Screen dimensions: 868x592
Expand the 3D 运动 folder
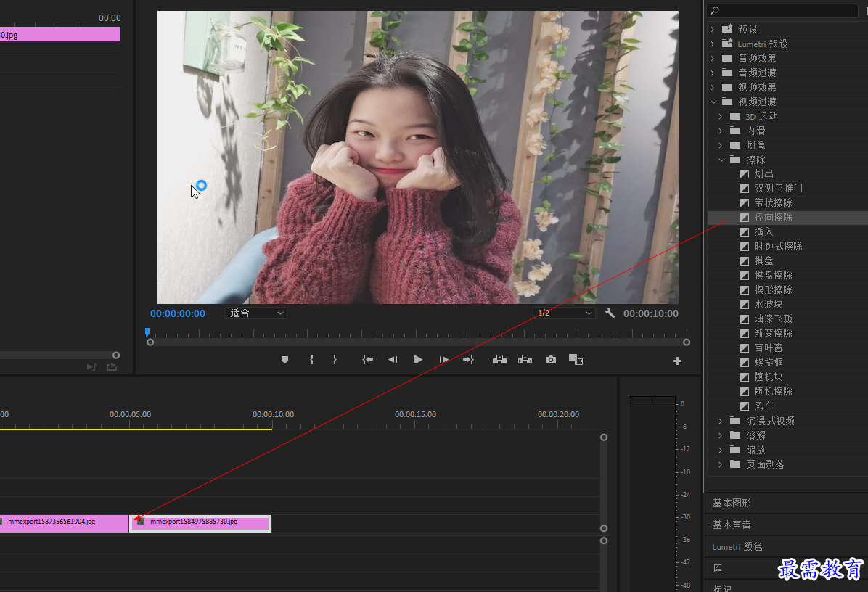coord(721,116)
